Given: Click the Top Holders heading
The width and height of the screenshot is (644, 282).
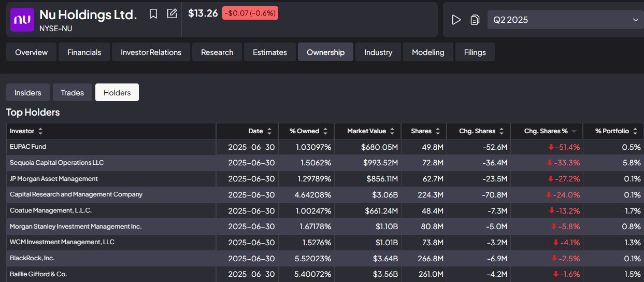Looking at the screenshot, I should [x=33, y=112].
